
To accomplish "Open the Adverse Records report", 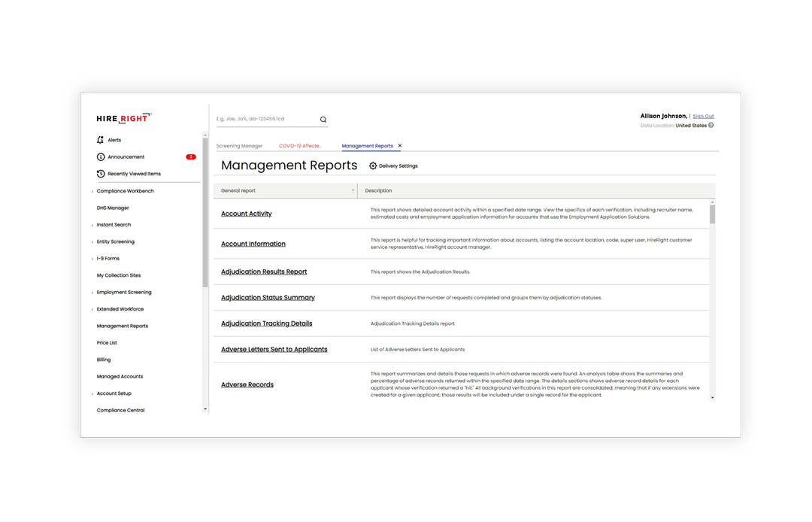I will [247, 384].
